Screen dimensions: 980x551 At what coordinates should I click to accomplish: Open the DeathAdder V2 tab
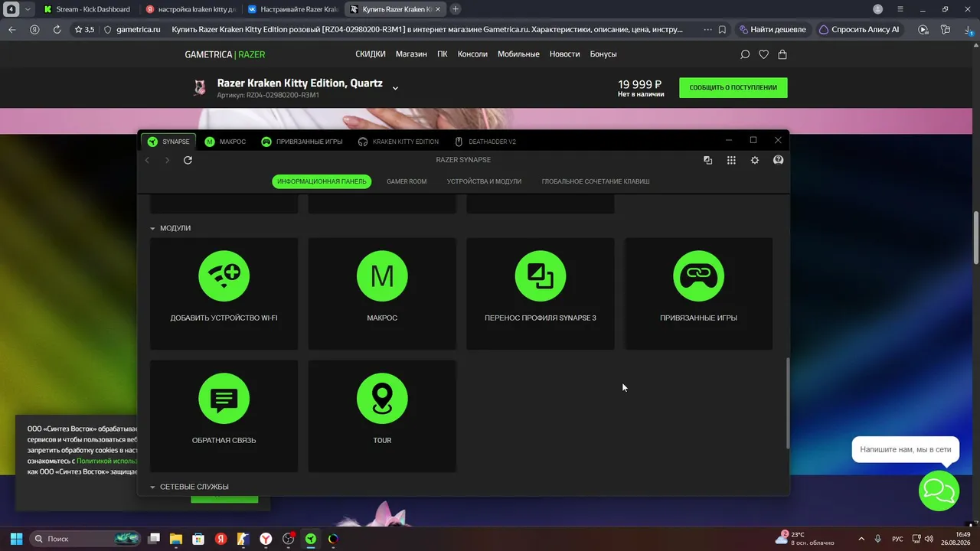coord(485,142)
